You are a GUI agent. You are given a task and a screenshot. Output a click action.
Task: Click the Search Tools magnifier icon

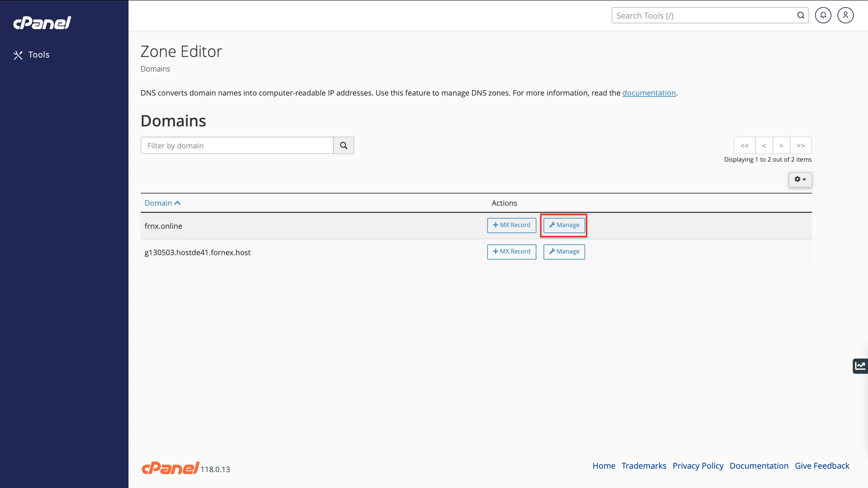coord(801,15)
